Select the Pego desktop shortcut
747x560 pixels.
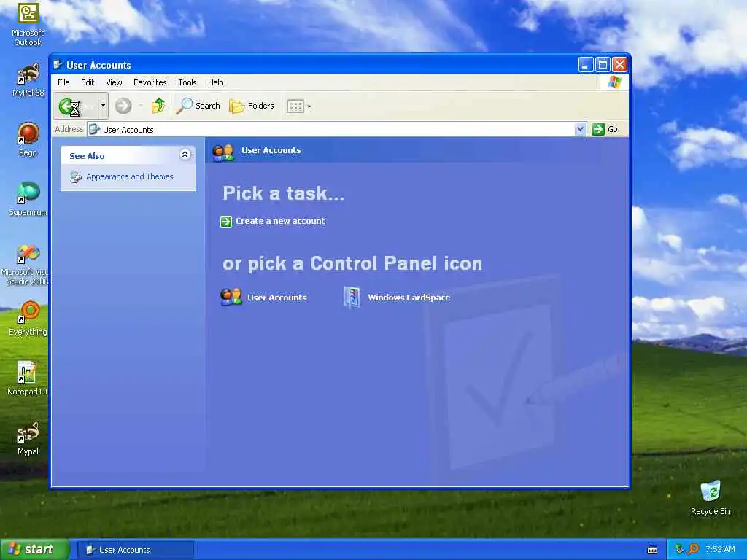28,139
